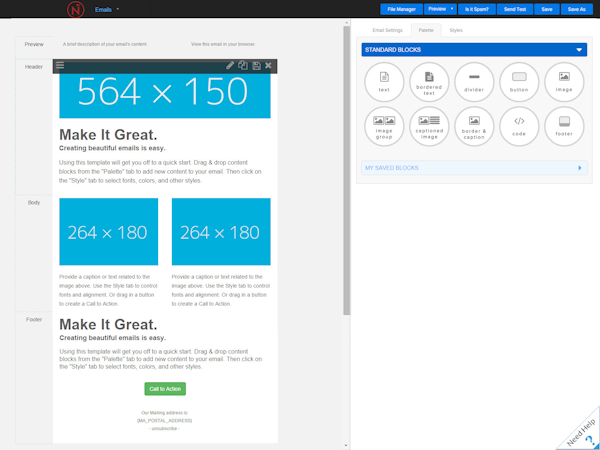Viewport: 600px width, 450px height.
Task: Open the Styles tab
Action: pos(456,31)
